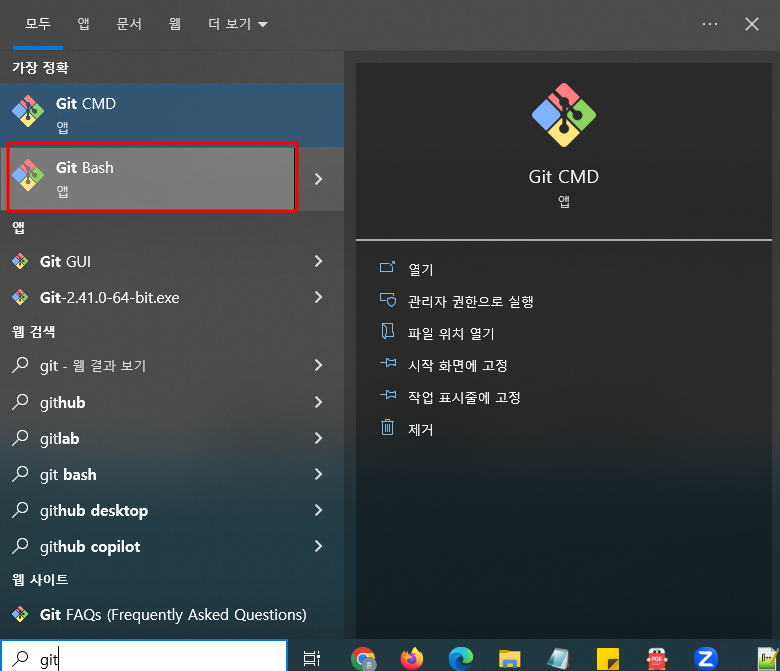Select 시작 화면에 고정
Screen dimensions: 780x671
click(x=458, y=365)
